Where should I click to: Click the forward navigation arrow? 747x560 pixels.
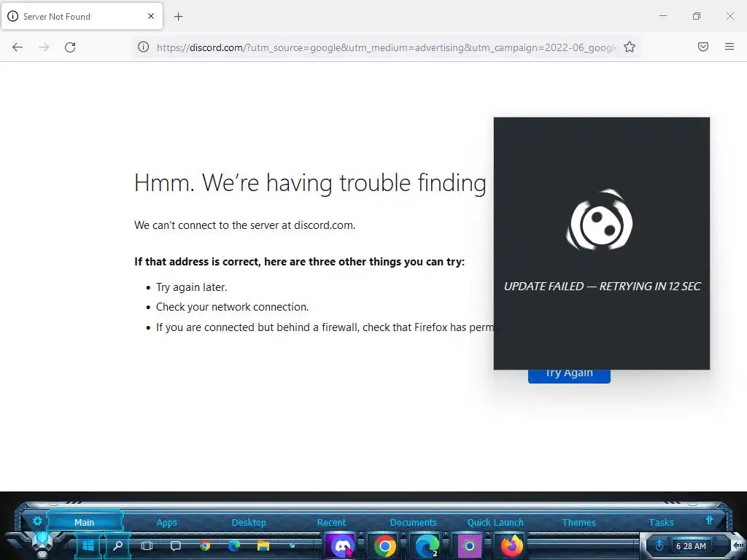click(44, 47)
